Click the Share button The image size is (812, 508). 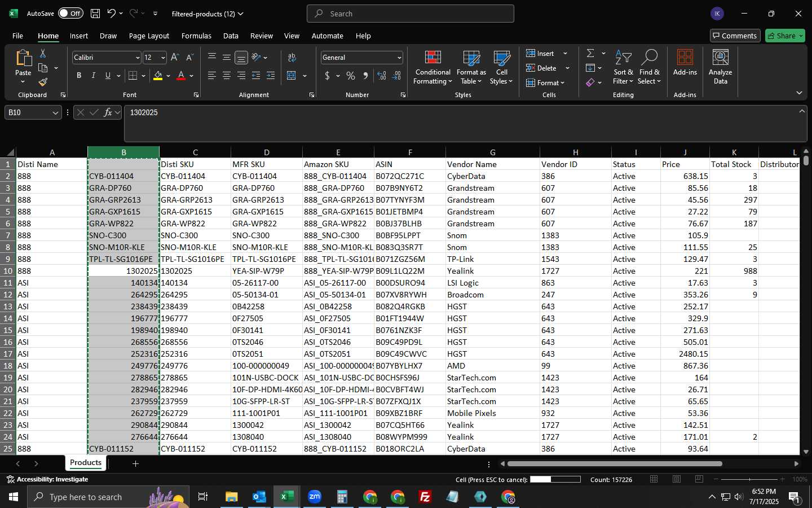click(785, 36)
